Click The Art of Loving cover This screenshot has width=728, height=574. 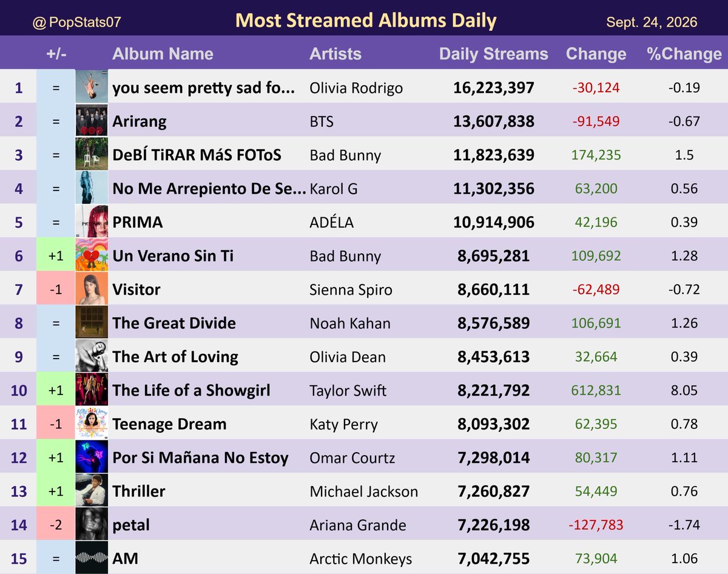tap(92, 356)
